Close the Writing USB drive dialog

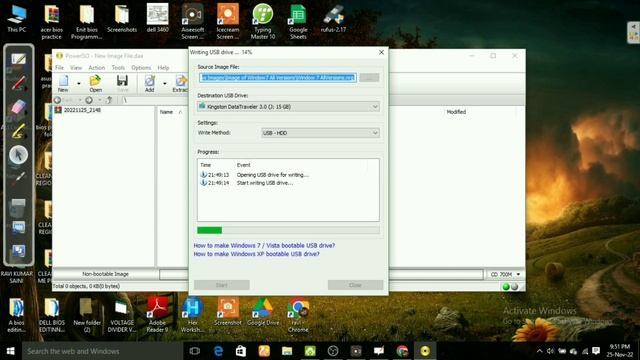click(x=381, y=52)
